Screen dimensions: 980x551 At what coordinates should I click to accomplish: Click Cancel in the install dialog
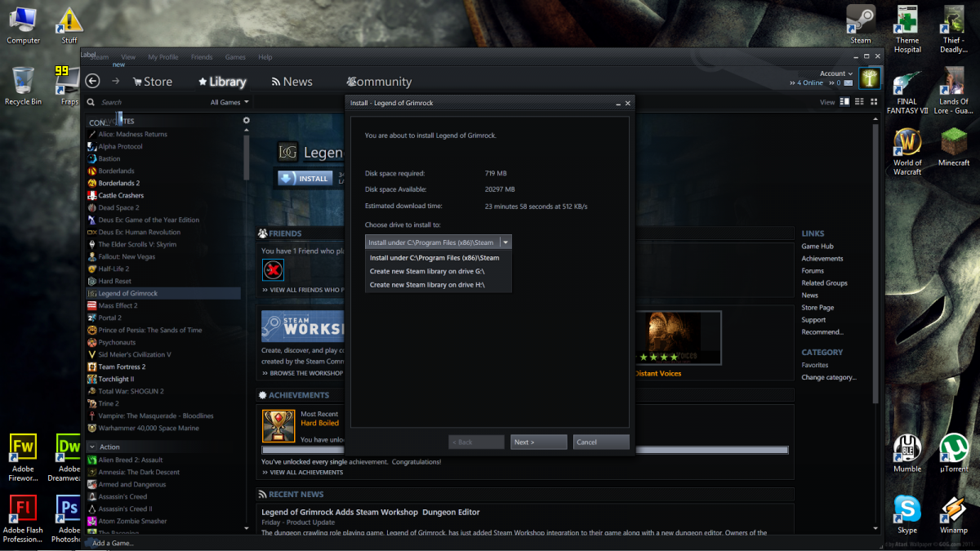tap(601, 442)
